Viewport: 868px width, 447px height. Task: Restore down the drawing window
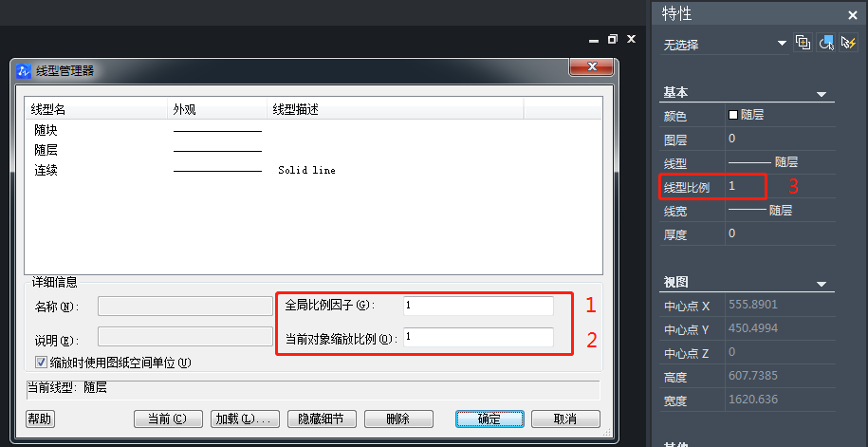coord(613,39)
